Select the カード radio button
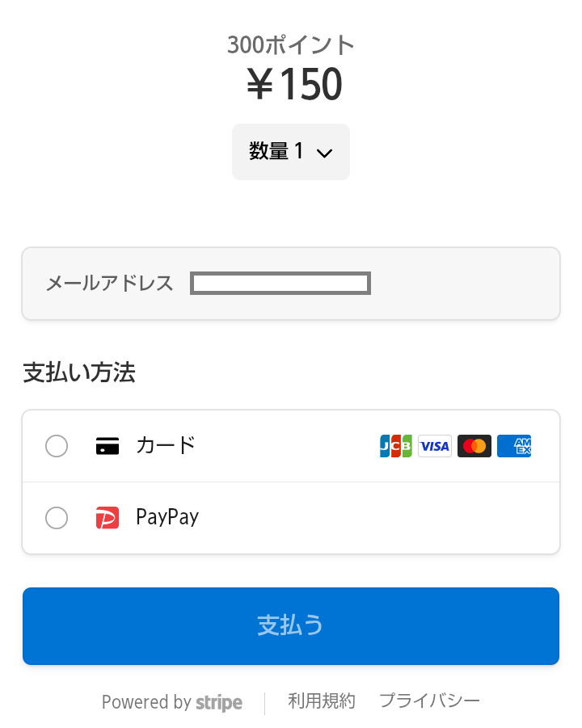582x728 pixels. coord(57,446)
